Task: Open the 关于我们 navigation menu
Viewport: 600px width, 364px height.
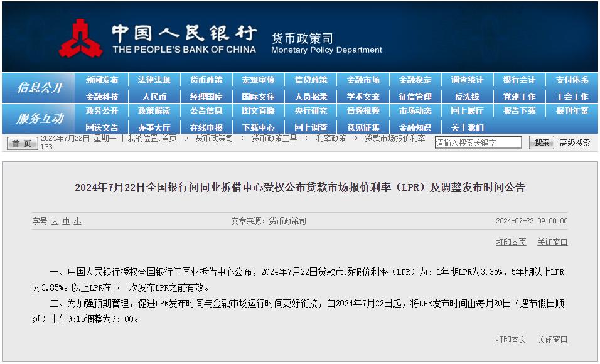Action: coord(468,127)
